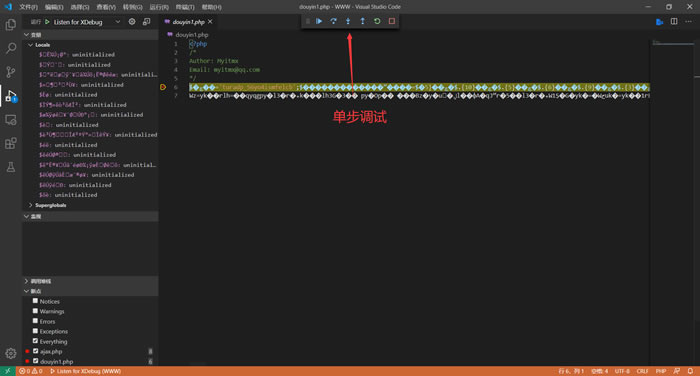
Task: Open the Extensions view in activity bar
Action: pos(11,143)
